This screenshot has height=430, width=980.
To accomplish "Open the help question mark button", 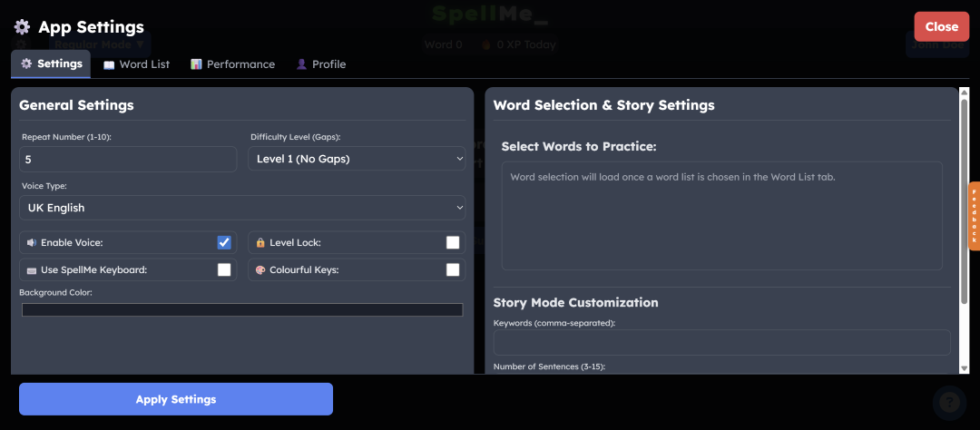I will [949, 403].
